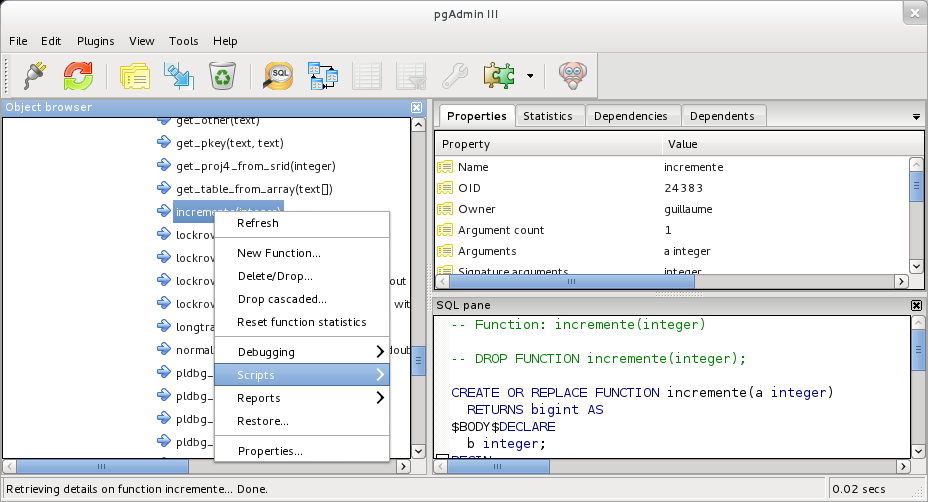Choose Drop cascaded... in context menu
This screenshot has width=928, height=502.
(x=302, y=299)
